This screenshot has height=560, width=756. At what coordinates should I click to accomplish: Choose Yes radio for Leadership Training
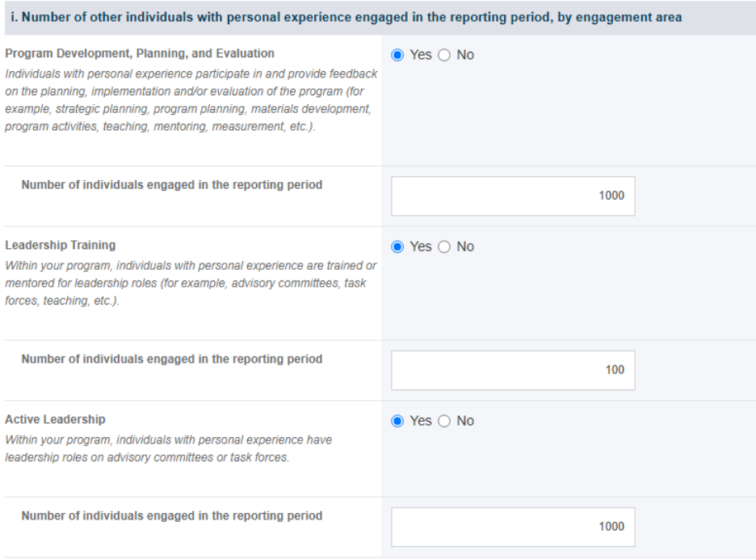coord(397,247)
